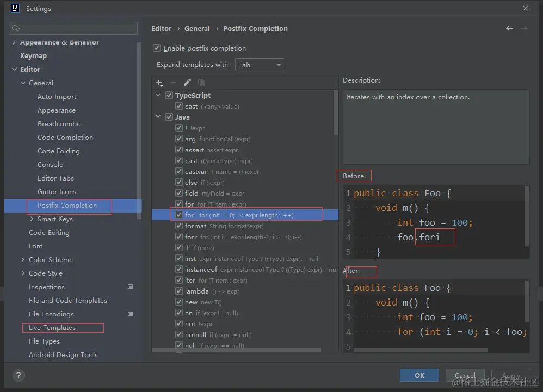This screenshot has width=543, height=392.
Task: Open Keymap settings page
Action: 33,55
